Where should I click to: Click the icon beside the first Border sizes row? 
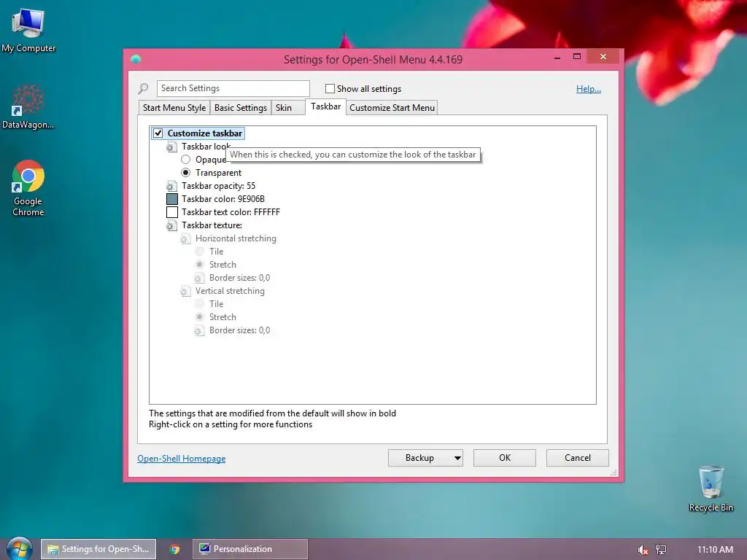click(x=199, y=278)
